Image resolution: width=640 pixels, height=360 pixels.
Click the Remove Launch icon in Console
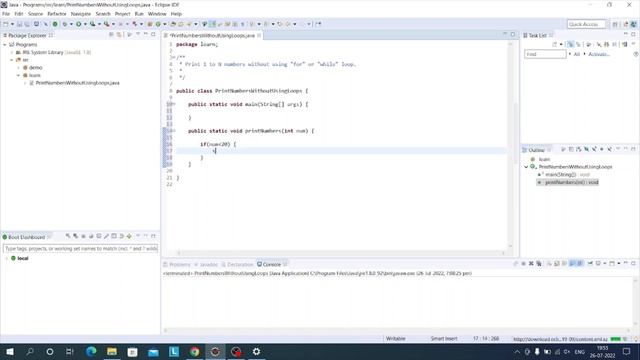click(x=531, y=264)
